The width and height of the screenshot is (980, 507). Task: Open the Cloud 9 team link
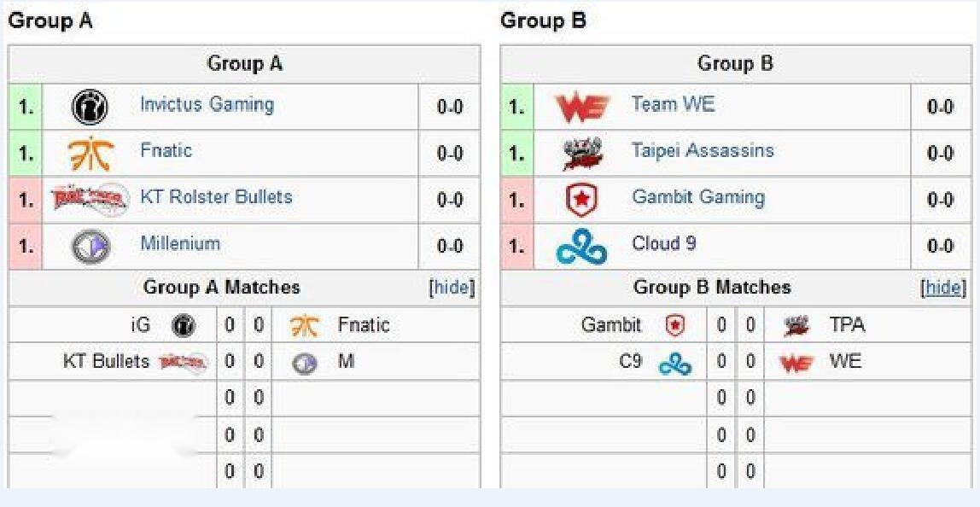click(x=664, y=243)
